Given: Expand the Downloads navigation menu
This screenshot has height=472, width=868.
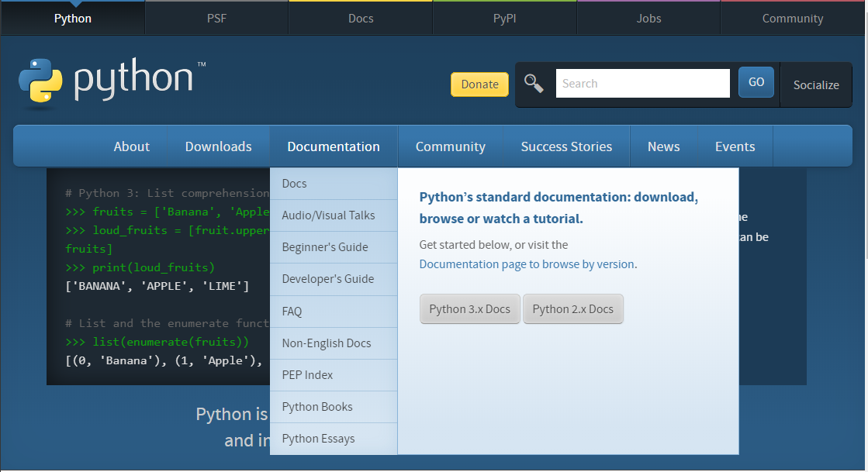Looking at the screenshot, I should coord(219,146).
